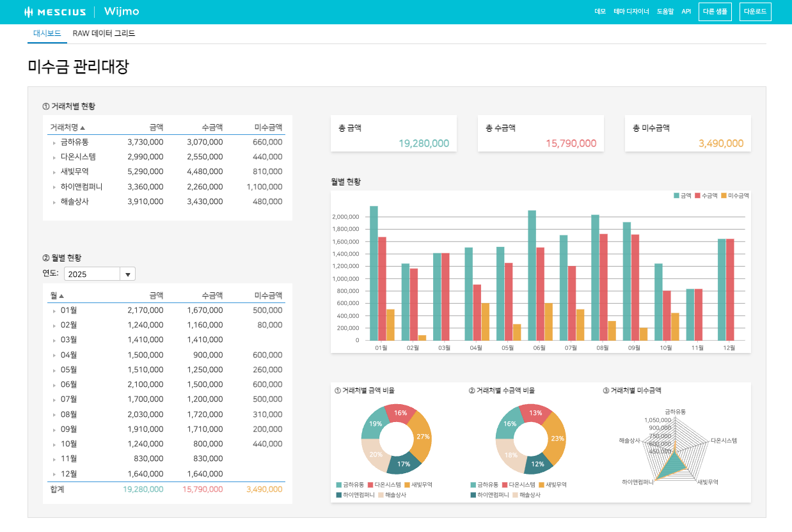Click sort arrow on 거래처명 column header
This screenshot has height=532, width=792.
click(x=83, y=127)
